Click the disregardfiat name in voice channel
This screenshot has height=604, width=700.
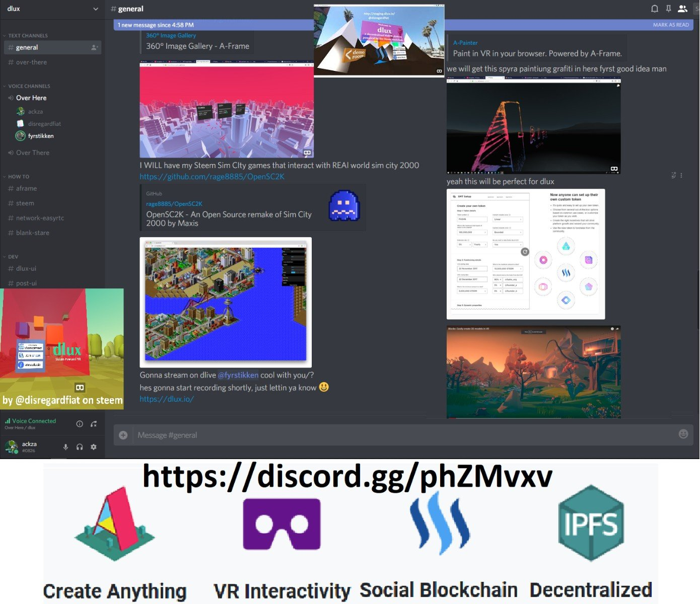(44, 123)
